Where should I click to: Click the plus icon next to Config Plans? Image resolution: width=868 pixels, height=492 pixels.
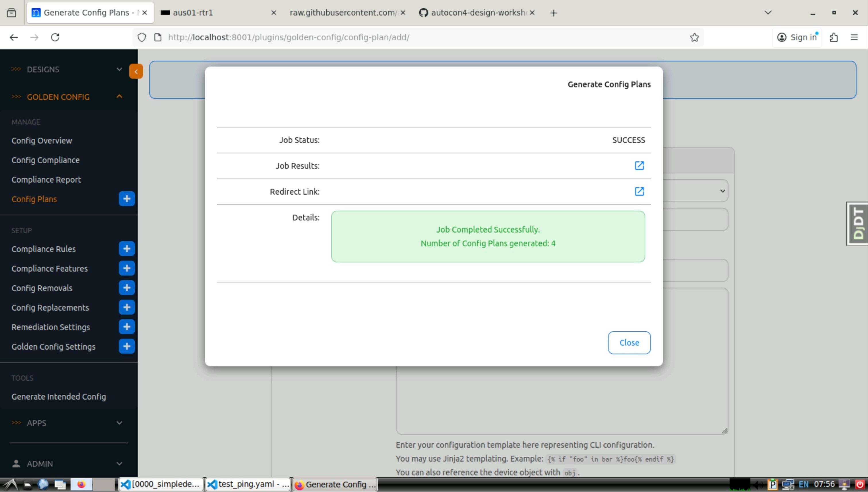click(x=127, y=199)
